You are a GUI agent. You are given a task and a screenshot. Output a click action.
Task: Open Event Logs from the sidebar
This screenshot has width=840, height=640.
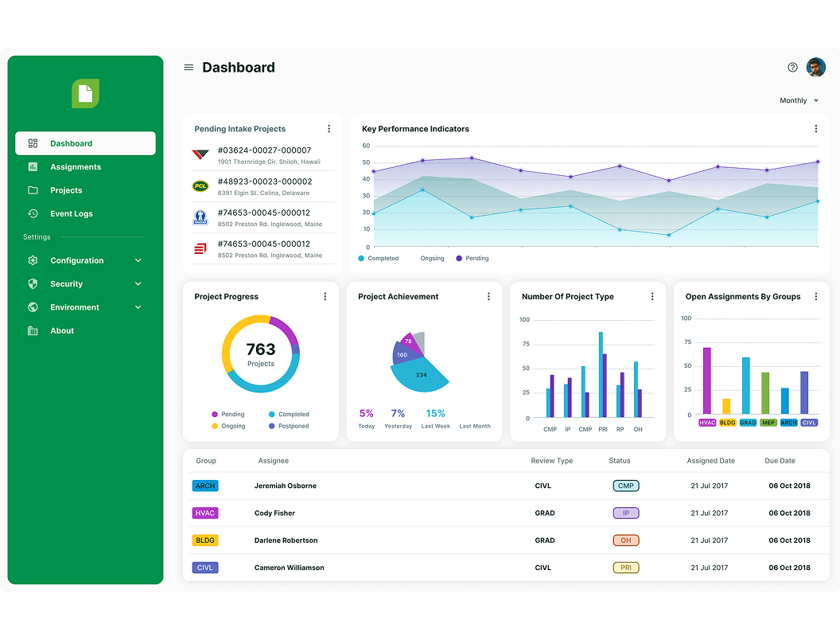[x=72, y=214]
